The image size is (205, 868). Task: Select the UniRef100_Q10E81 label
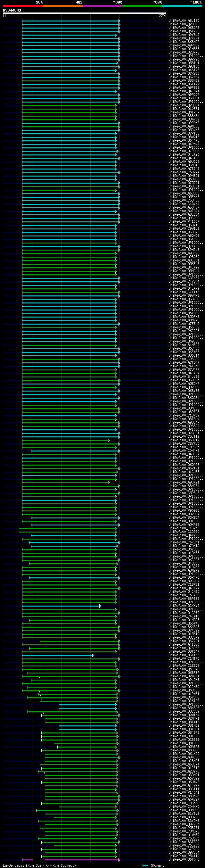click(184, 109)
